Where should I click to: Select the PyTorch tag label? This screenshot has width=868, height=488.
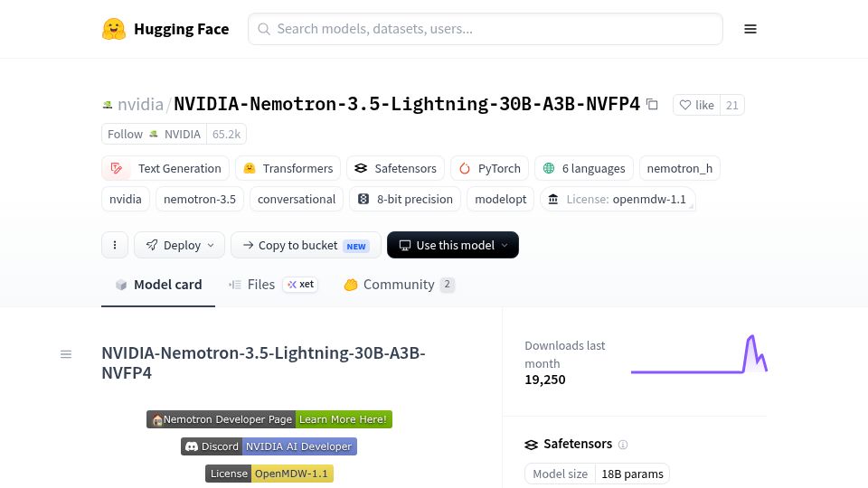[x=499, y=168]
